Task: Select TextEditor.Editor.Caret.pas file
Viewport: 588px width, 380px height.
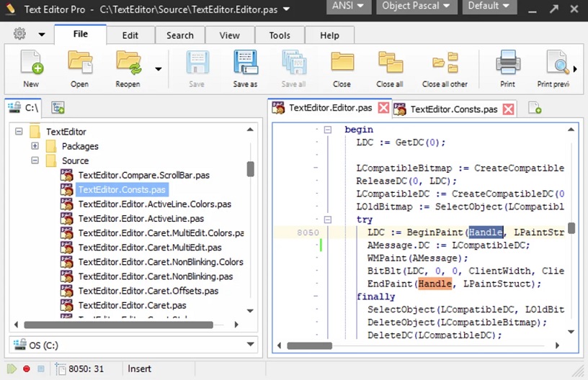Action: [x=133, y=305]
